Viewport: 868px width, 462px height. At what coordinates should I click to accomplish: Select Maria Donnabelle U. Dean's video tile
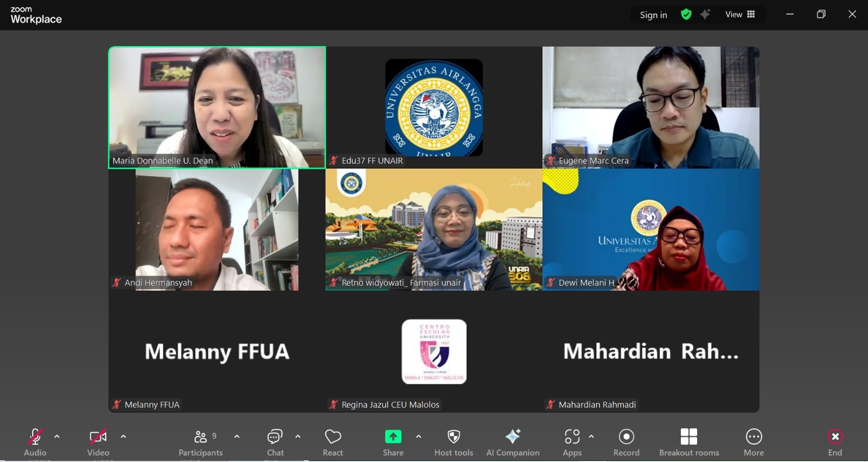click(x=217, y=107)
